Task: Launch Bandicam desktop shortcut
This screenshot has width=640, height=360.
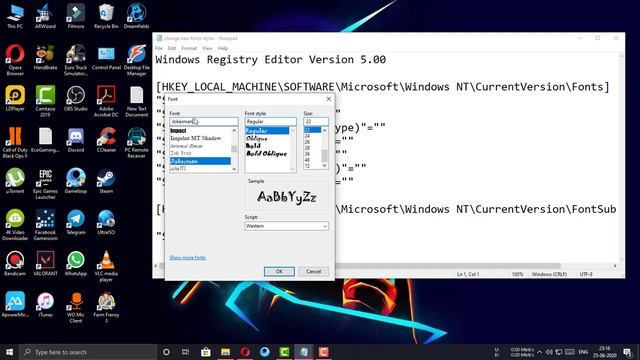Action: tap(15, 263)
